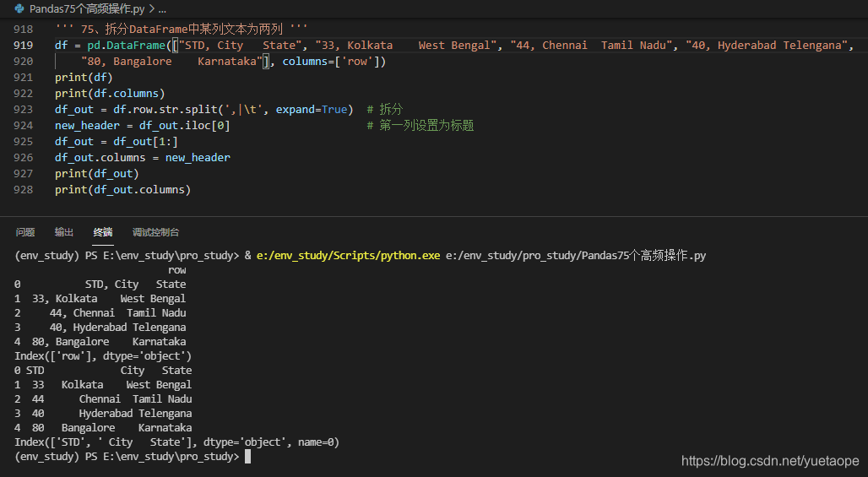Open breadcrumb file Pandas75个高频操作.py
Viewport: 868px width, 477px height.
[87, 8]
